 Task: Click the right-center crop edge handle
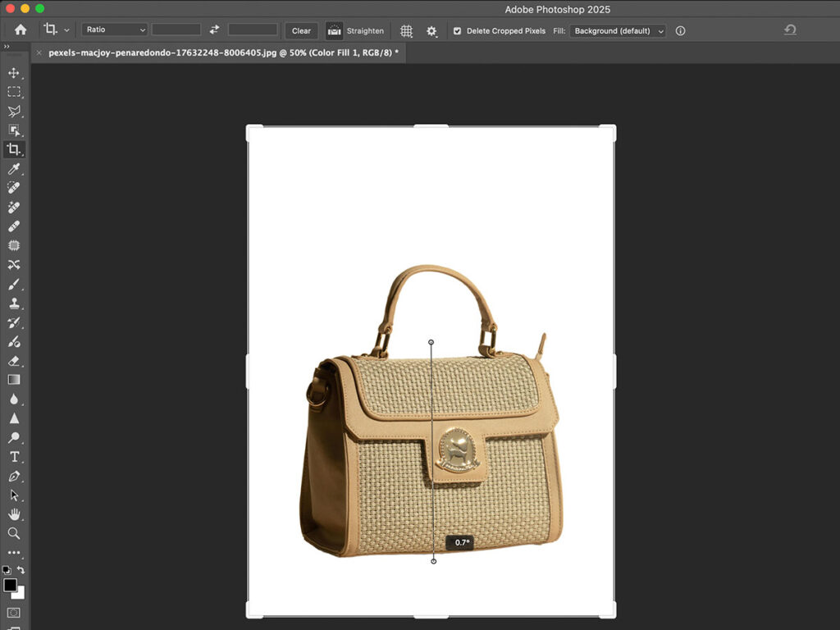pyautogui.click(x=614, y=372)
